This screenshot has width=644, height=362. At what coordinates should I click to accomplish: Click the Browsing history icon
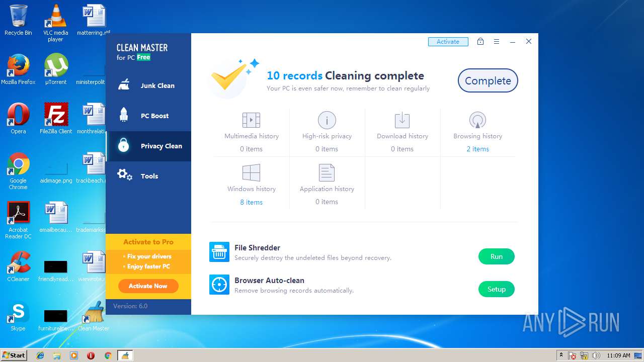[x=477, y=120]
